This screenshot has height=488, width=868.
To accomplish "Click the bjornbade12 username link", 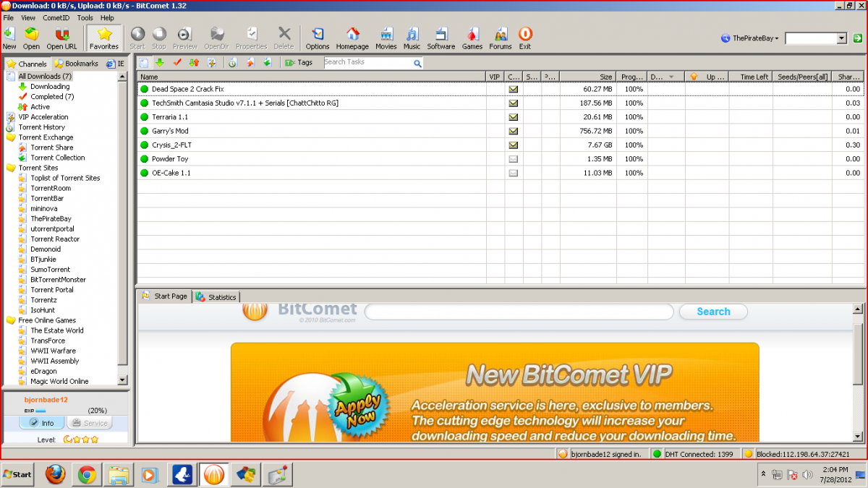I will (48, 400).
